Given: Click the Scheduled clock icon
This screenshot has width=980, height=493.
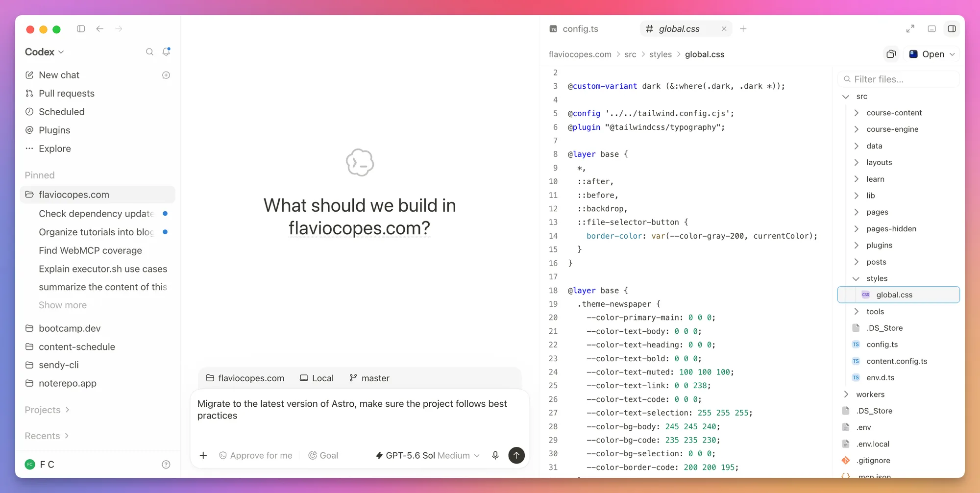Looking at the screenshot, I should tap(29, 112).
